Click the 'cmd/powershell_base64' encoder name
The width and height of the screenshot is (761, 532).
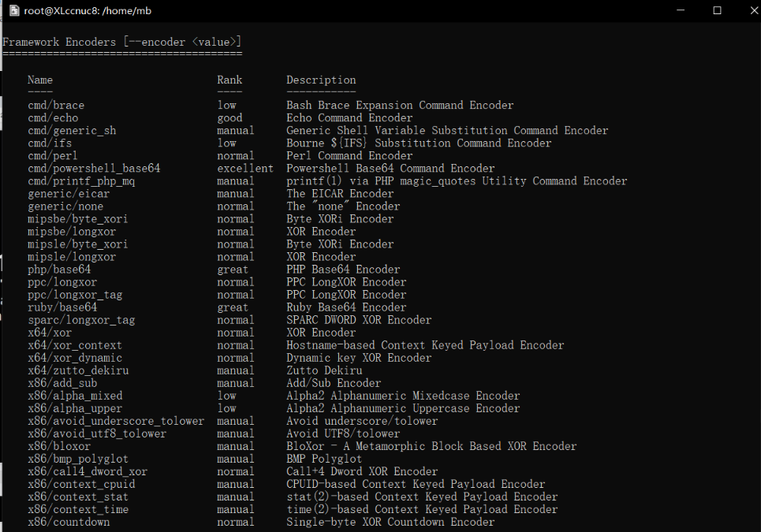click(x=94, y=169)
